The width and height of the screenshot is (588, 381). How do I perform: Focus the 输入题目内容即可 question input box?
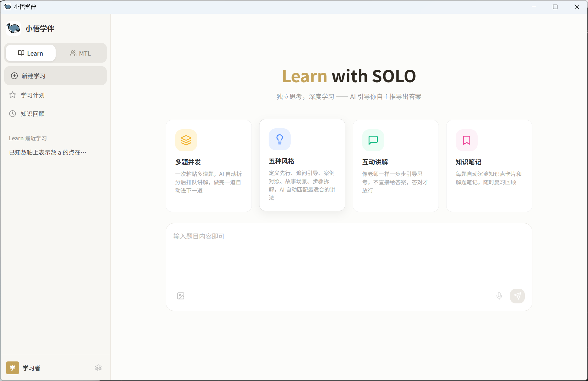pyautogui.click(x=349, y=255)
